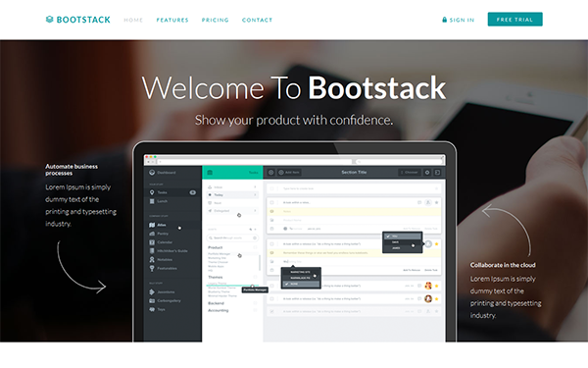This screenshot has width=588, height=368.
Task: Click the briefcase icon in green header
Action: pos(210,173)
